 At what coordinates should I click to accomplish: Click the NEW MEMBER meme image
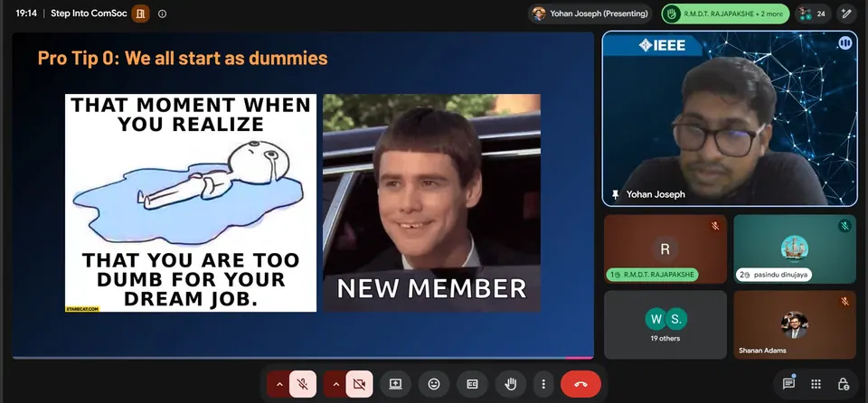(x=432, y=202)
